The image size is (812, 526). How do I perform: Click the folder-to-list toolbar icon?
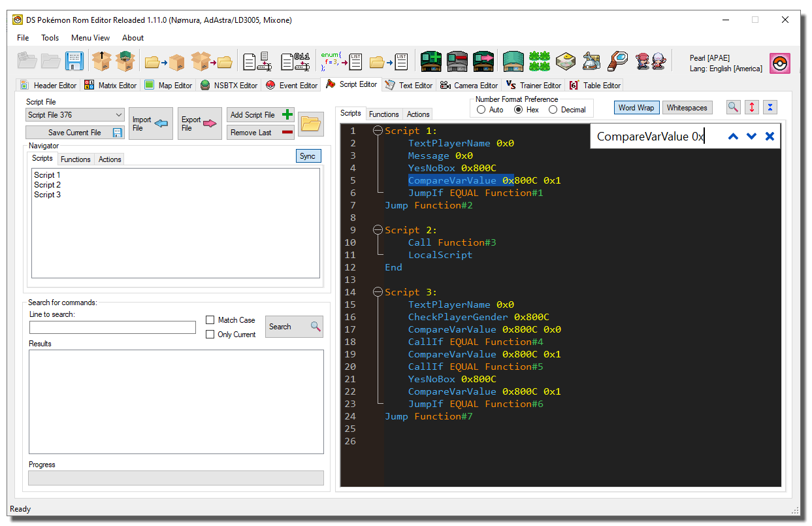pos(389,62)
